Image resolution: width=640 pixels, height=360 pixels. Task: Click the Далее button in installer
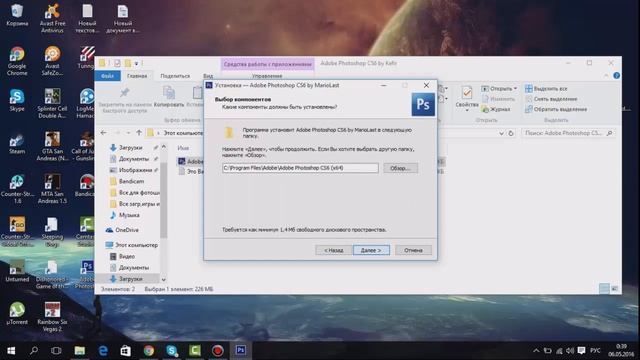coord(371,250)
